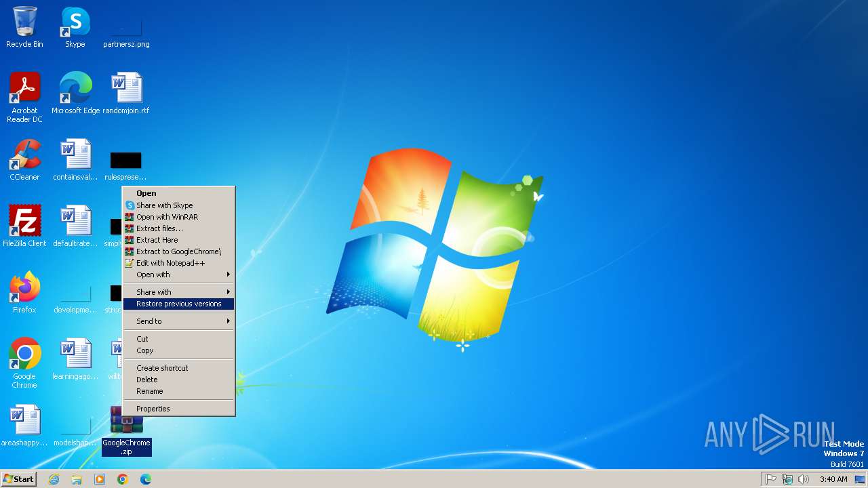Open Acrobat Reader DC shortcut
This screenshot has height=488, width=868.
(25, 98)
